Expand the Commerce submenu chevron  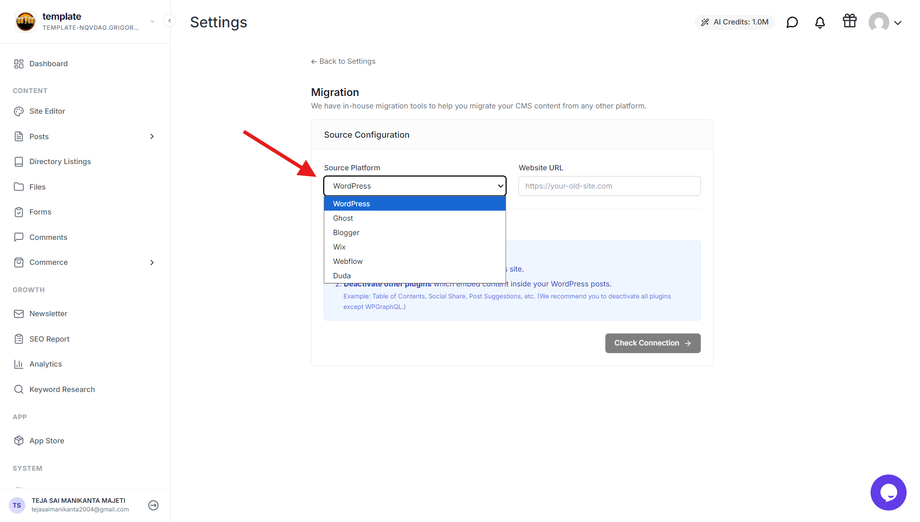[x=152, y=263]
